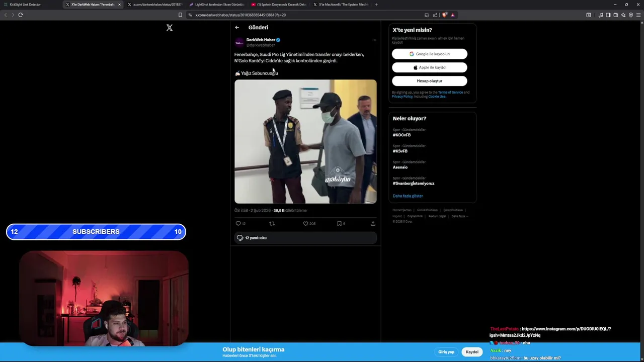Click 'Apple ile kaydol' button
644x362 pixels.
click(x=429, y=67)
